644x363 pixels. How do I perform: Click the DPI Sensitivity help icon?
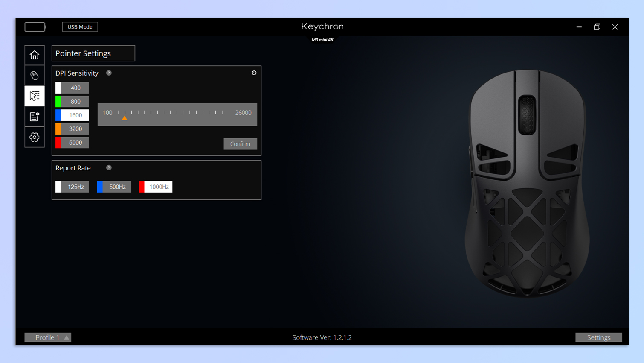coord(109,73)
